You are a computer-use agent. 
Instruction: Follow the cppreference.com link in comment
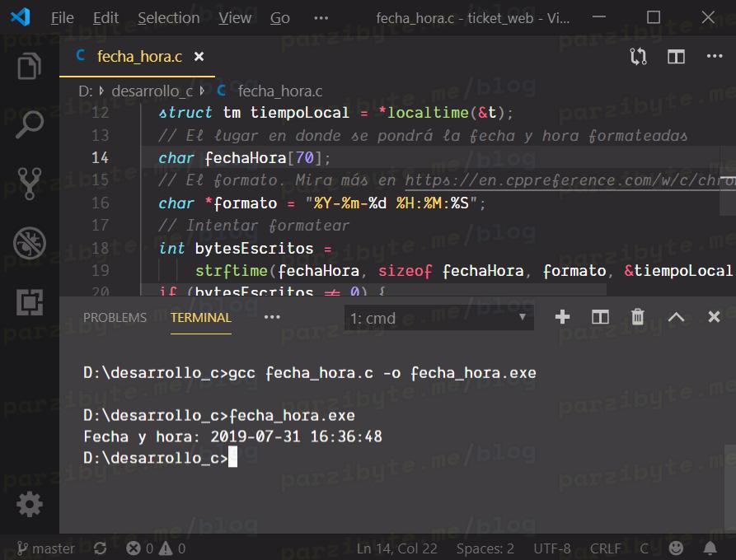tap(570, 180)
